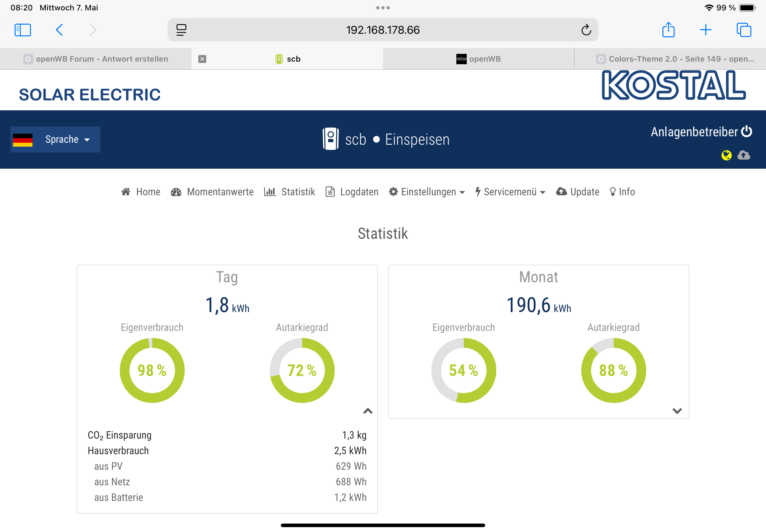
Task: Switch to the openWB tab
Action: click(x=478, y=59)
